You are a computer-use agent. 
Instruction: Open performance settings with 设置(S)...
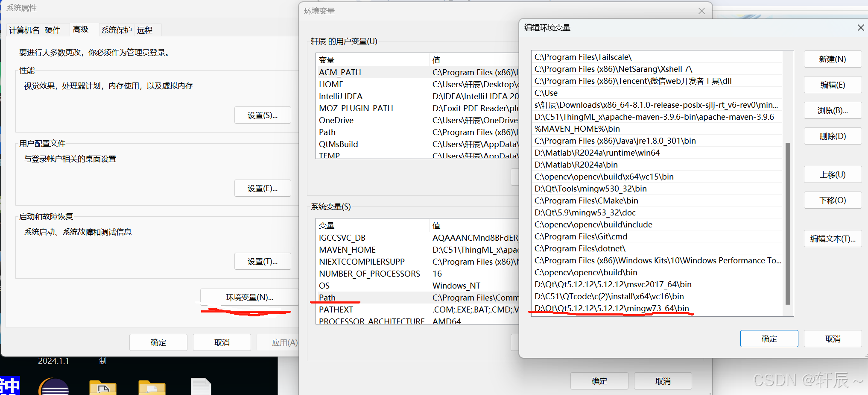[x=263, y=115]
